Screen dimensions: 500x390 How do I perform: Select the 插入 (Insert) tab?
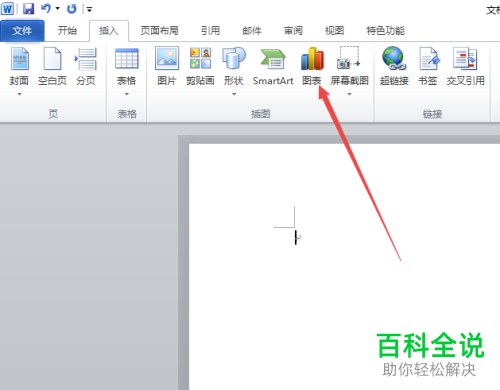pos(109,31)
